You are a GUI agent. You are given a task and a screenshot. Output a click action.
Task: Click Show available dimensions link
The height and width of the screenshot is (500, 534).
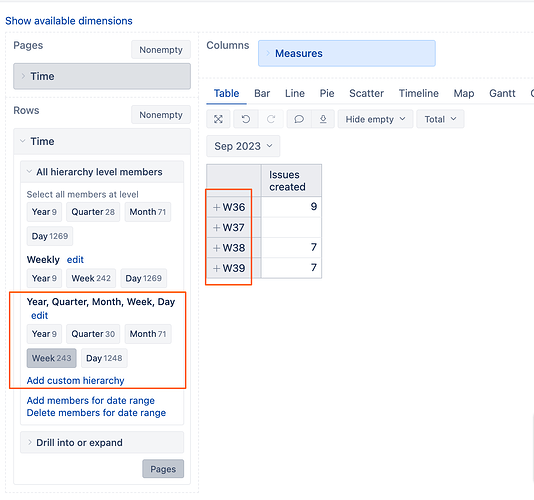pos(69,21)
